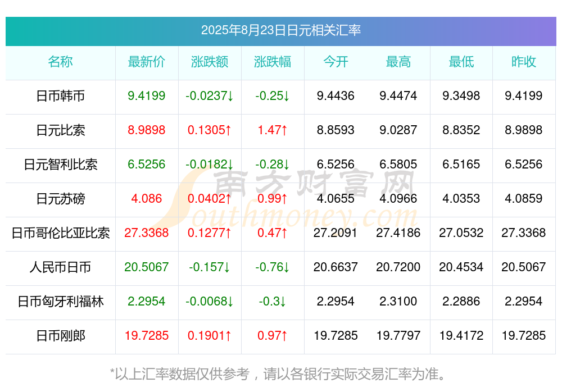Click the opening price 8.8593

click(x=336, y=130)
